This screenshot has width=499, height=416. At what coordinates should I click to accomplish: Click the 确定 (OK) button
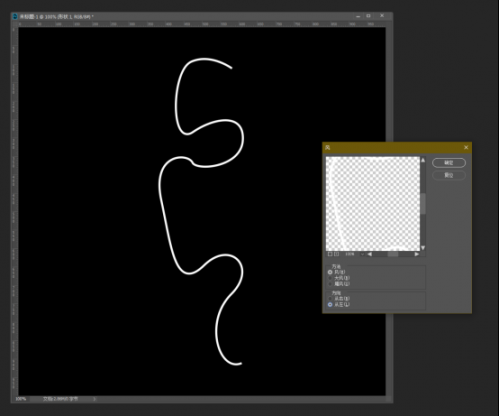coord(449,163)
